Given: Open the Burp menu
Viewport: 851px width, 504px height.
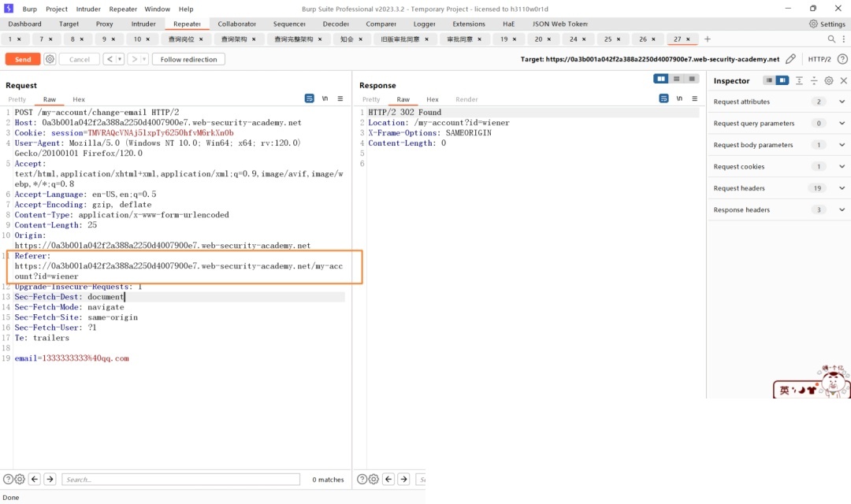Looking at the screenshot, I should pyautogui.click(x=30, y=9).
